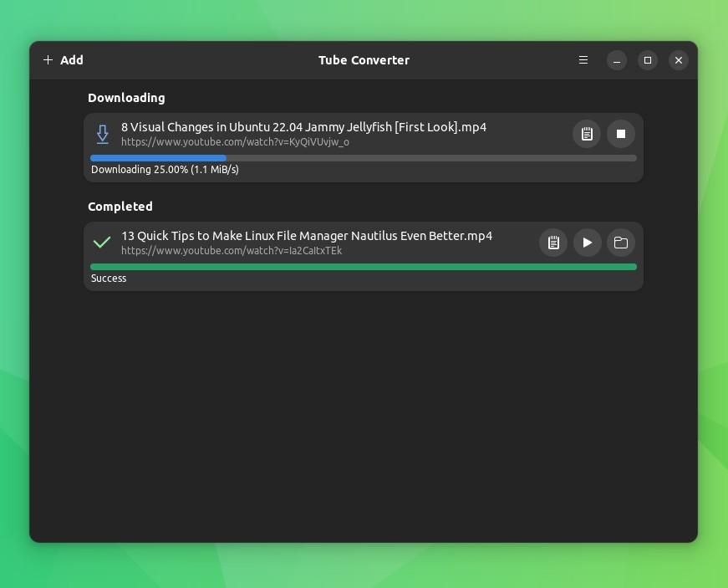Click the green checkmark on the completed item
Viewport: 728px width, 588px height.
pos(102,242)
